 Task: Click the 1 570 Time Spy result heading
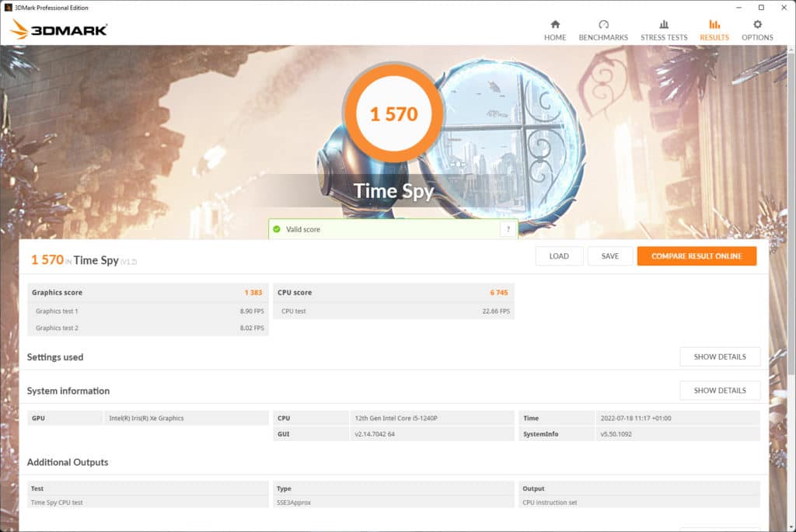(84, 260)
